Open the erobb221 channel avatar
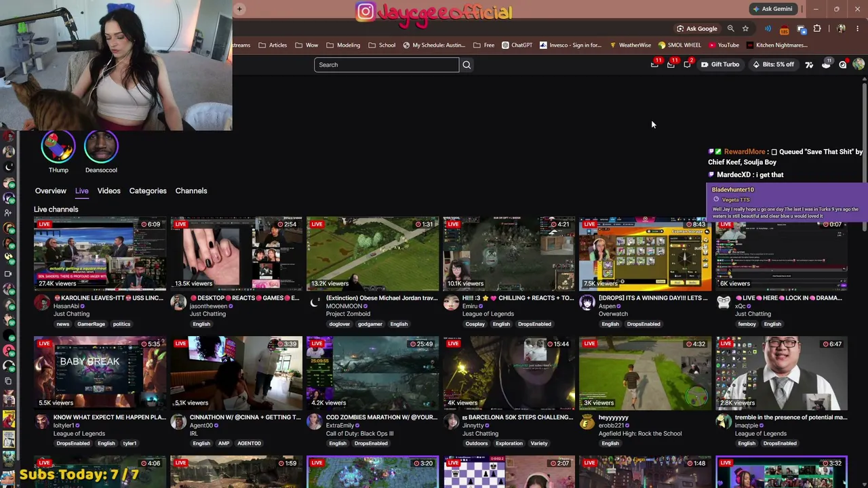This screenshot has height=488, width=868. click(x=587, y=422)
